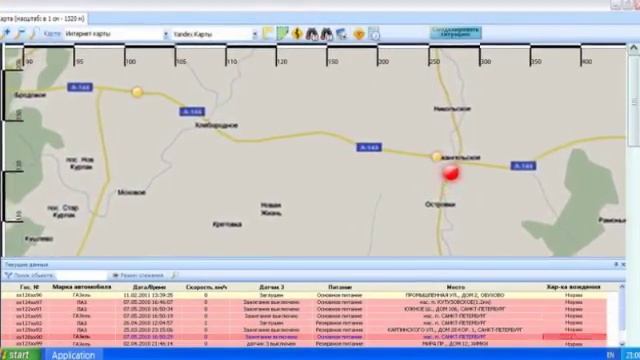
Task: Click the data table scrollbar down arrow
Action: pyautogui.click(x=622, y=344)
